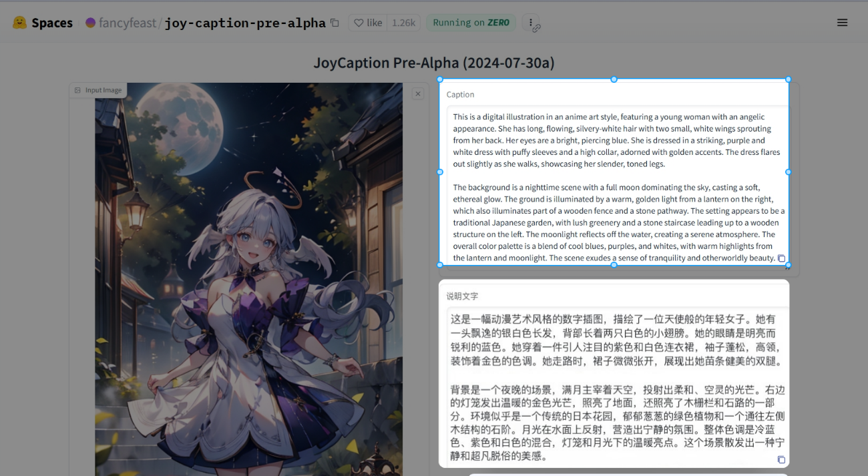View the 1.26k likes count

(x=403, y=23)
